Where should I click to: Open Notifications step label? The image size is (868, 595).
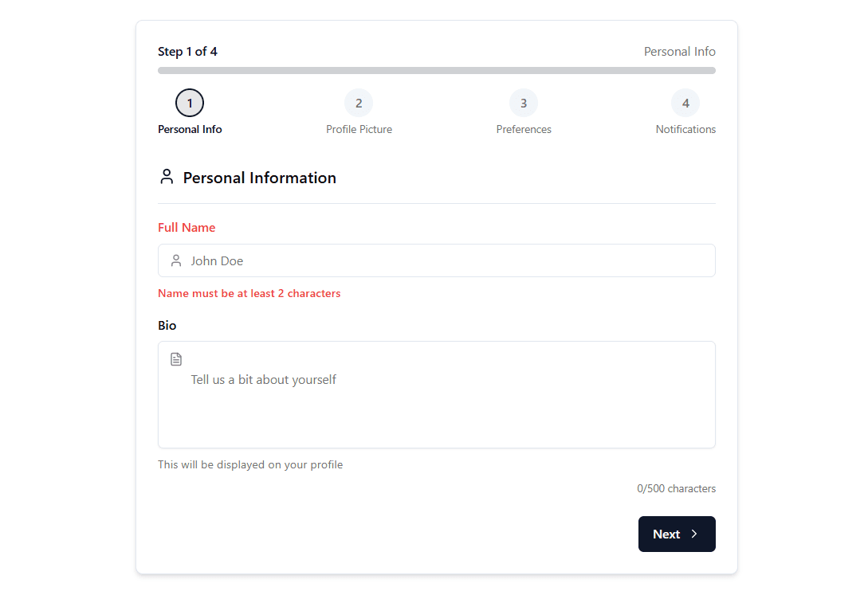tap(685, 129)
